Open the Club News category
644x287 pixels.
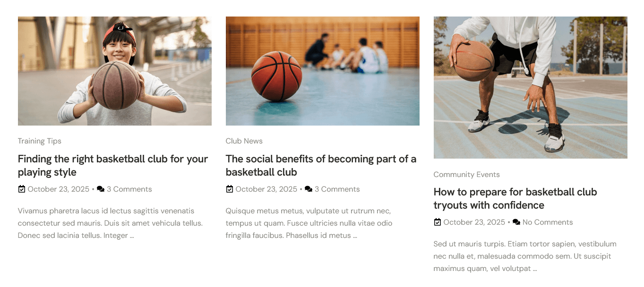[244, 141]
